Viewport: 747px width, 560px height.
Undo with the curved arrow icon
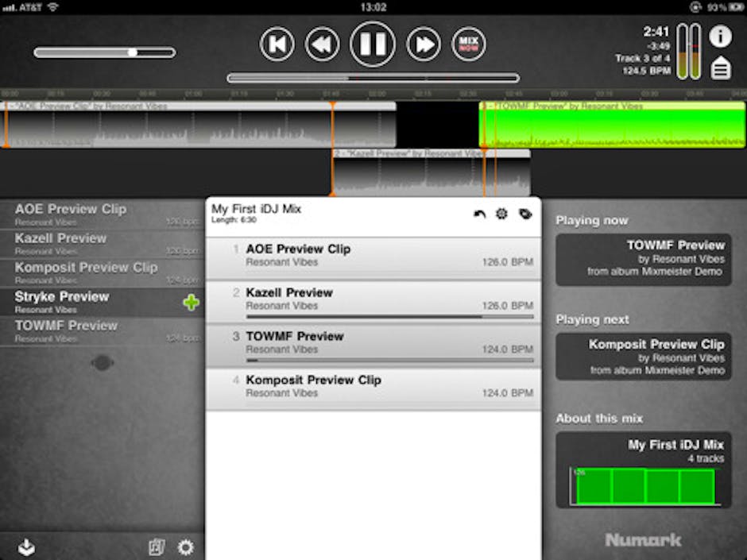pyautogui.click(x=479, y=214)
